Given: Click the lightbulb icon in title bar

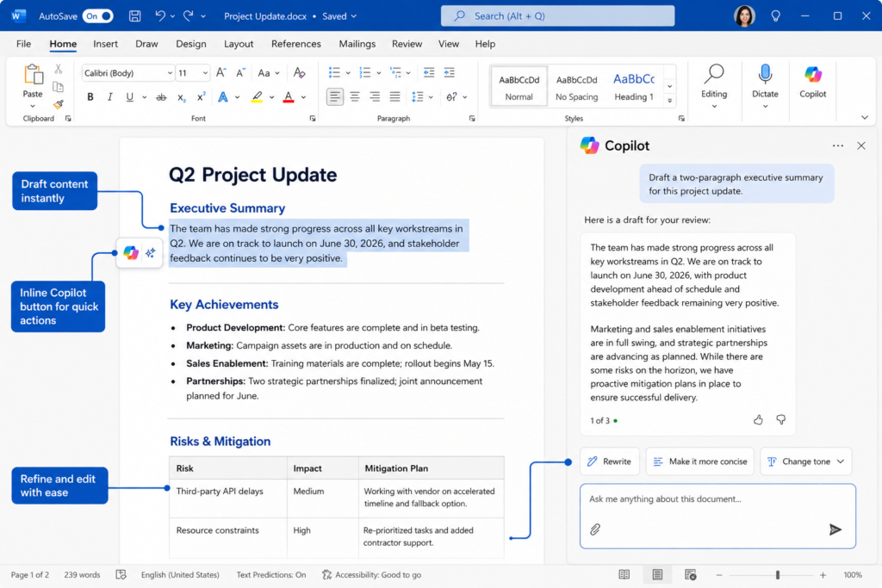Looking at the screenshot, I should pyautogui.click(x=776, y=15).
